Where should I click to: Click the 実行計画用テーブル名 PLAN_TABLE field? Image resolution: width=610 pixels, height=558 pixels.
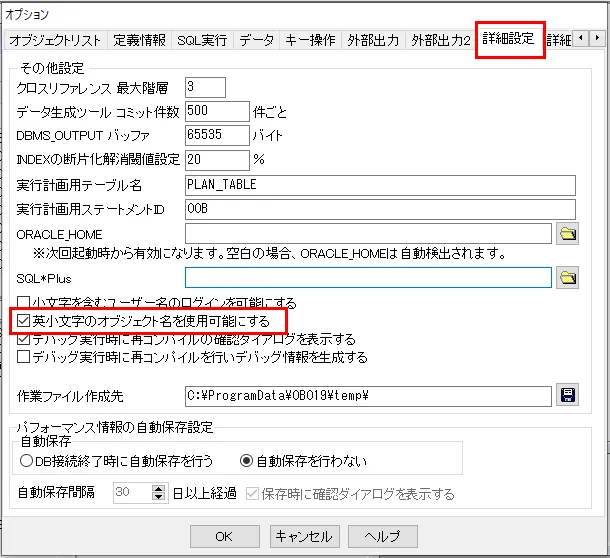point(380,185)
